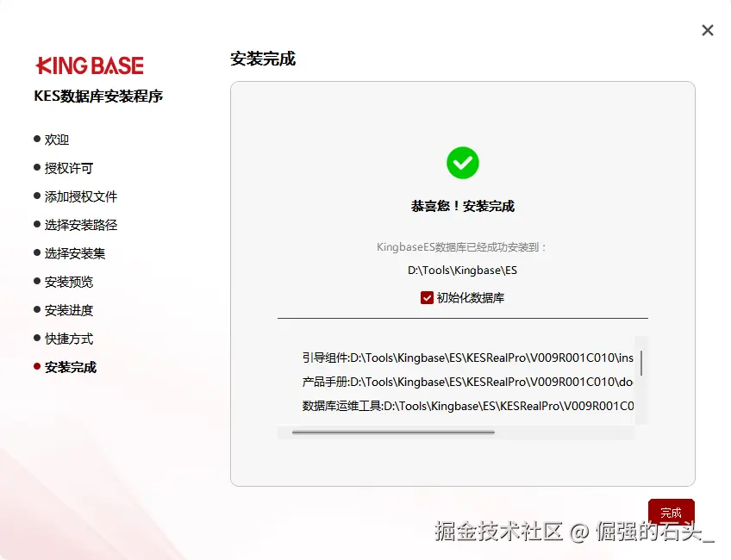Click the 恭喜您！安装完成 message
This screenshot has width=731, height=560.
[x=462, y=206]
